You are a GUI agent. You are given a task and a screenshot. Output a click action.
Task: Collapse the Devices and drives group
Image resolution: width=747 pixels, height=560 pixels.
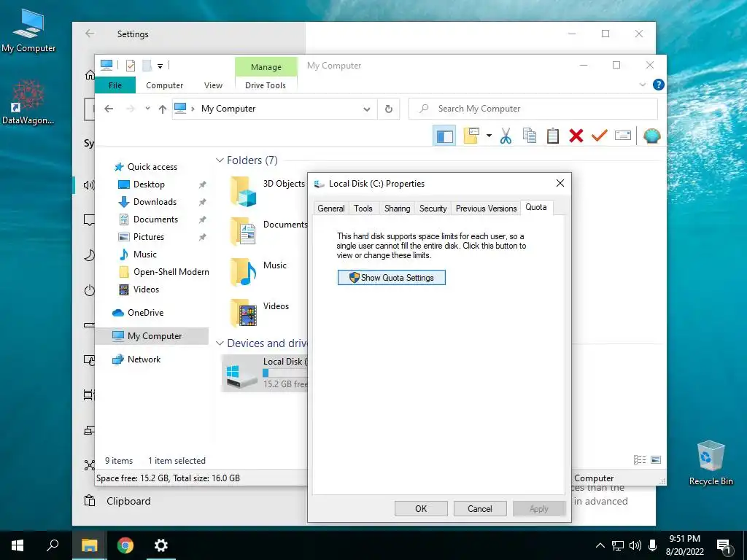coord(220,343)
